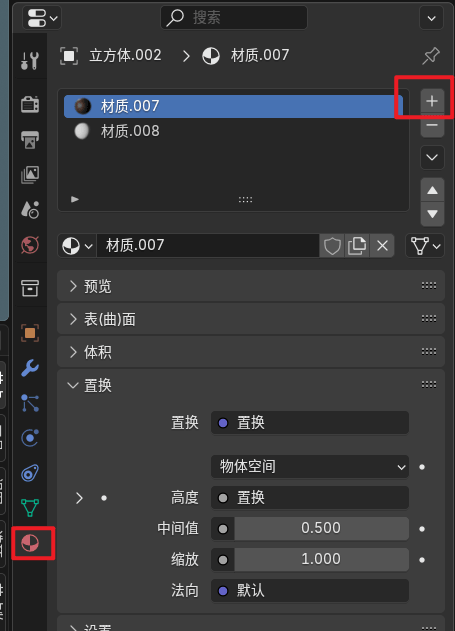
Task: Duplicate material with new material icon
Action: click(x=357, y=245)
